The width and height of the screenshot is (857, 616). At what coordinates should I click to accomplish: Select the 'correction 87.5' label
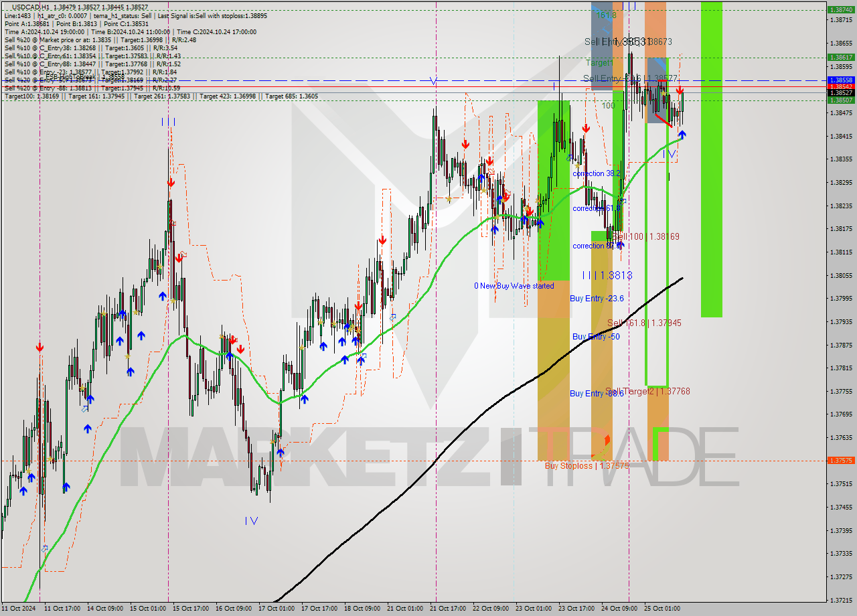(597, 246)
